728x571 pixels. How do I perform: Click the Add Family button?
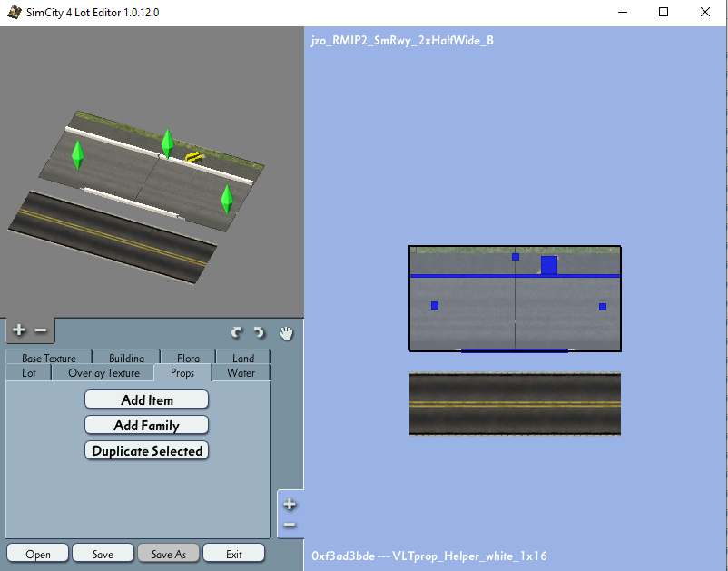147,425
